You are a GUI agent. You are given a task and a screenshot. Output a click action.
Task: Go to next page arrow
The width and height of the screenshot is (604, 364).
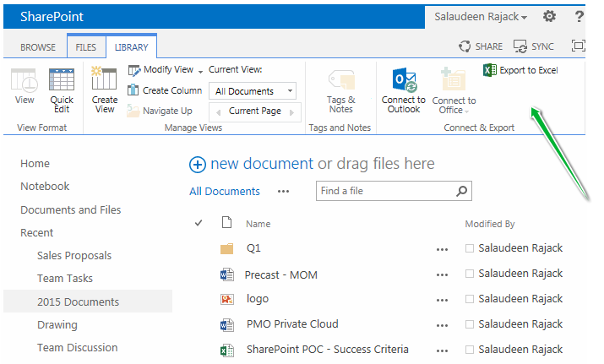[291, 112]
